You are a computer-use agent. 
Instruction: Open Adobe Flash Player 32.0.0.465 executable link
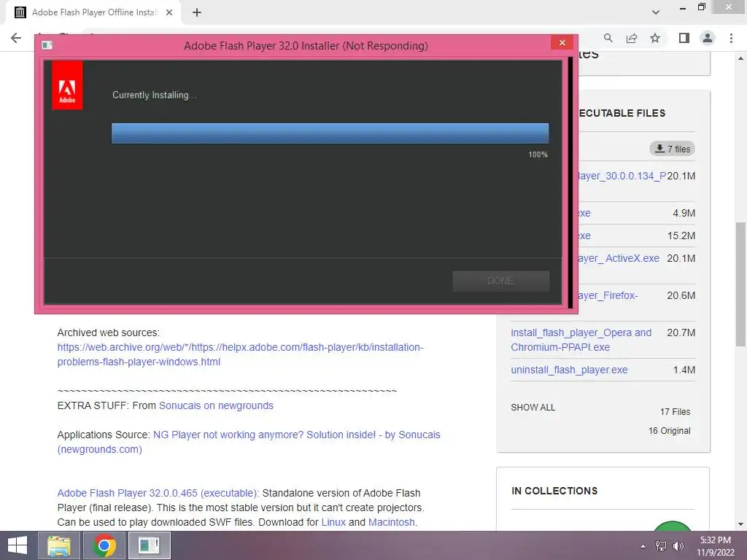[158, 493]
